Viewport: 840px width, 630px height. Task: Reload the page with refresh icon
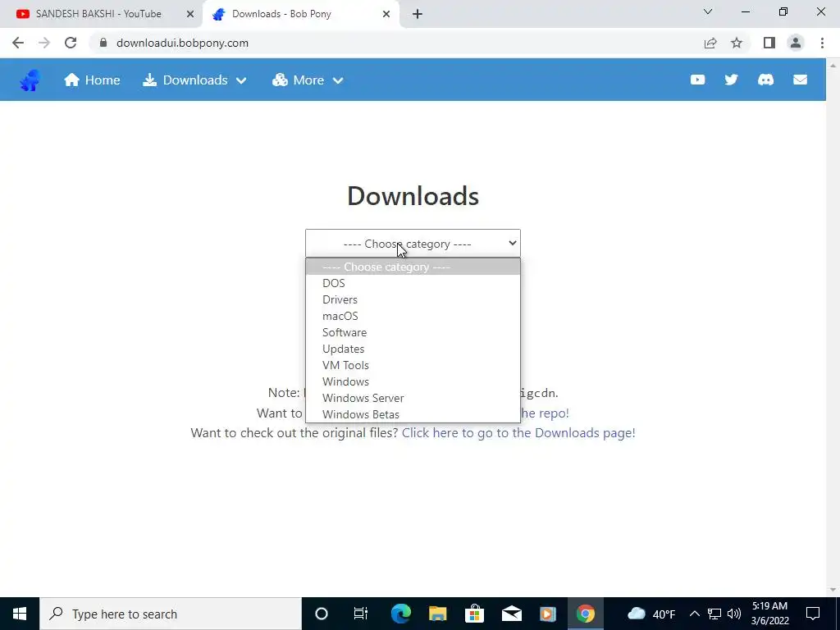(x=71, y=43)
